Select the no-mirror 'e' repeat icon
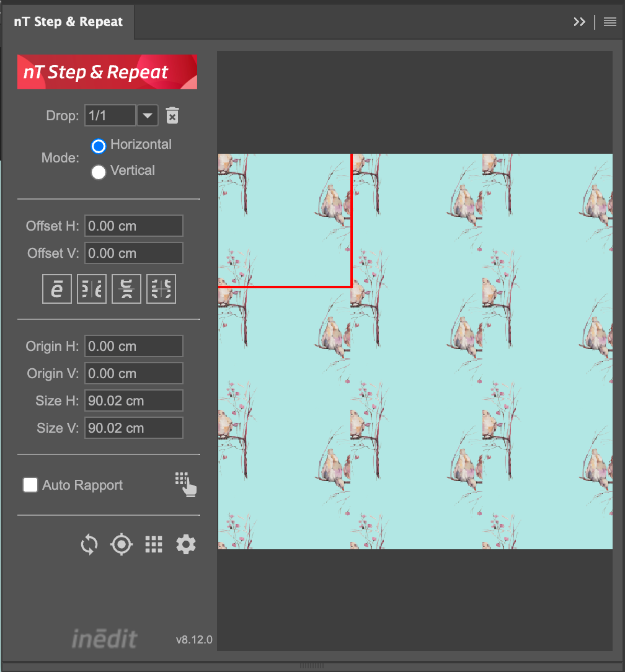Viewport: 625px width, 672px height. pos(57,289)
